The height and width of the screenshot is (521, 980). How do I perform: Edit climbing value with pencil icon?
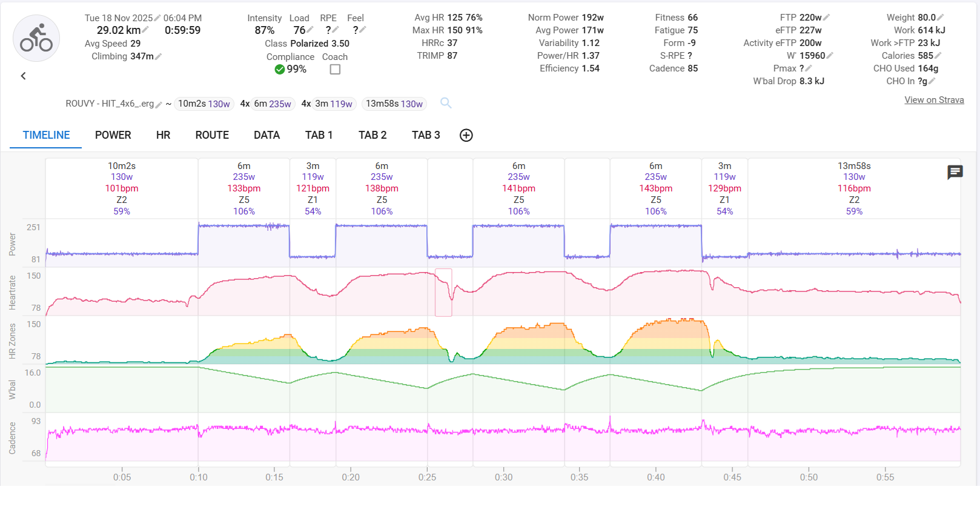coord(158,56)
